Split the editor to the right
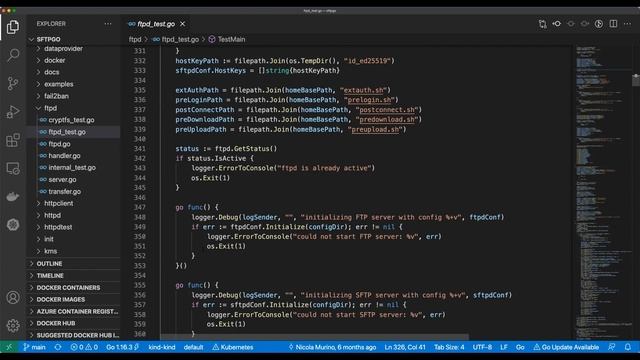640x360 pixels. [613, 24]
